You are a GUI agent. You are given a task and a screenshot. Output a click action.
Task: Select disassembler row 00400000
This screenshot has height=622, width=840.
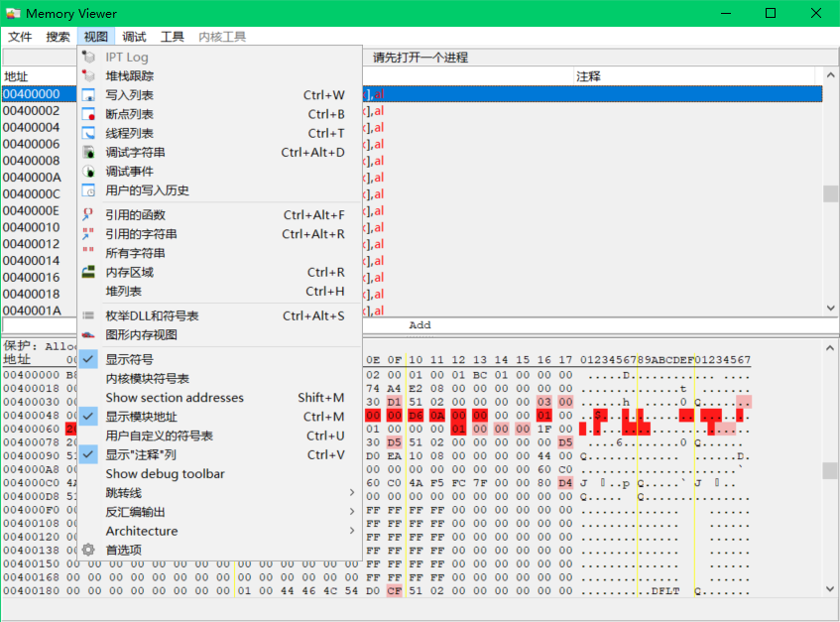pos(412,94)
